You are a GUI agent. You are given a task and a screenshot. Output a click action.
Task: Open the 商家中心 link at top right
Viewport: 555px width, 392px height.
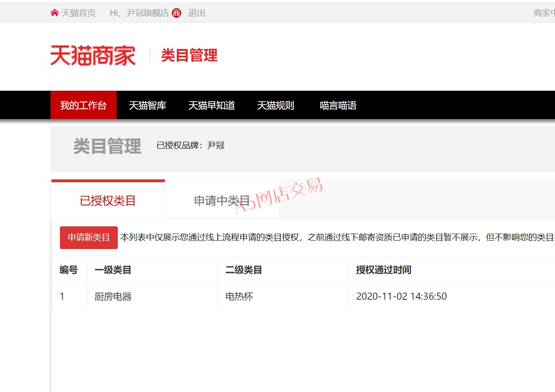pyautogui.click(x=544, y=13)
